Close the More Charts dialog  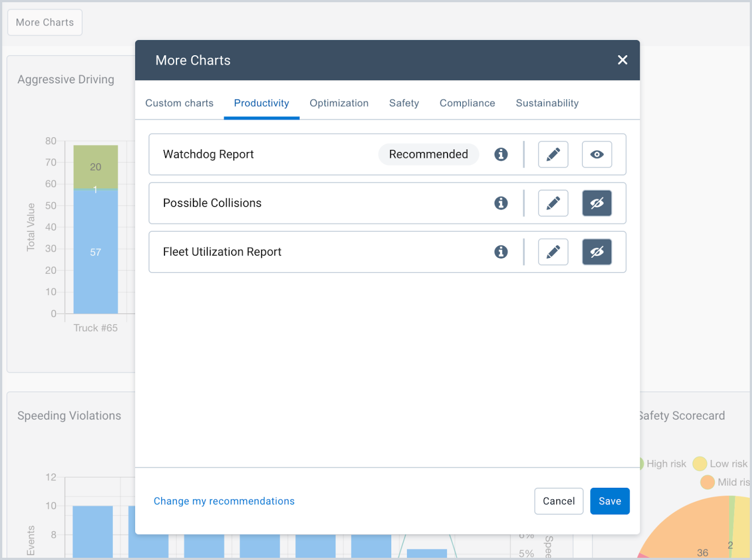[622, 59]
